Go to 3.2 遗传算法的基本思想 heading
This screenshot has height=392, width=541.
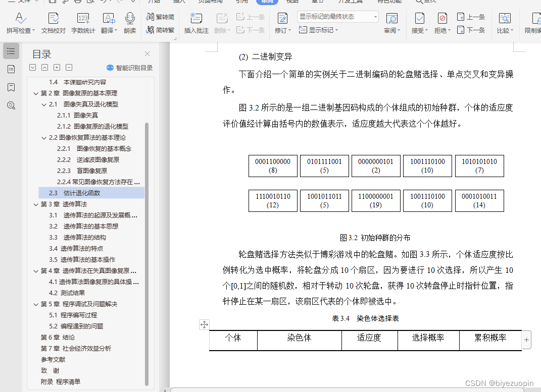(x=83, y=227)
